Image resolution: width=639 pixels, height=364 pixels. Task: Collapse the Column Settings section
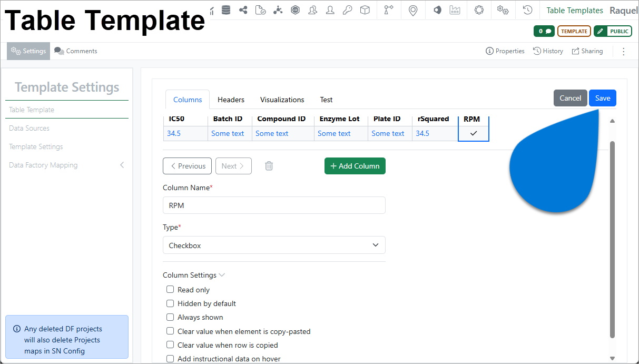click(194, 275)
